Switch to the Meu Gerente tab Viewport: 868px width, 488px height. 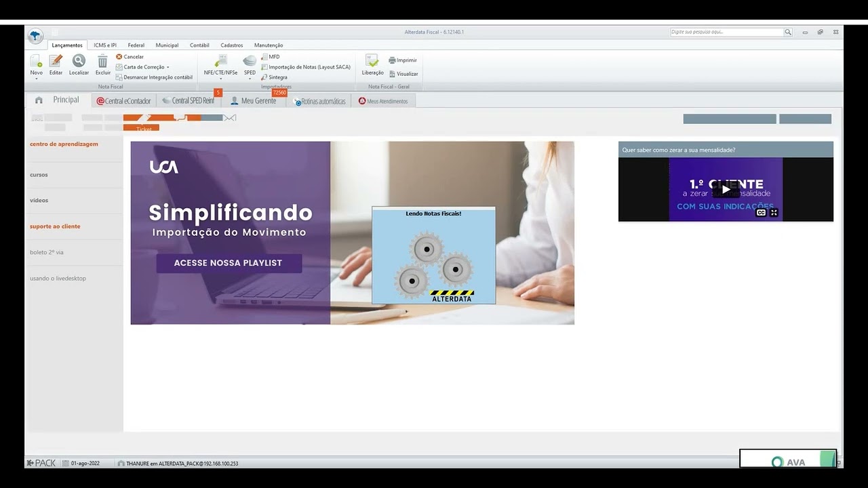(254, 101)
